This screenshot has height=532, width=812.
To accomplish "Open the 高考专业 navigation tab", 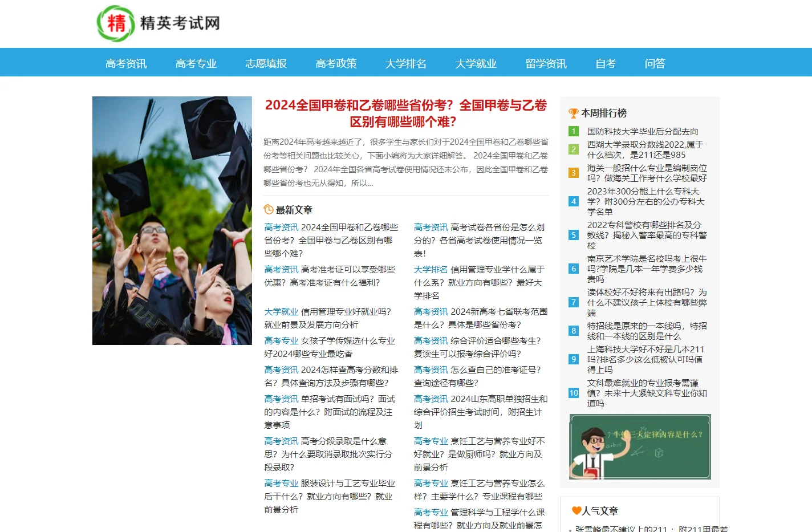I will pos(196,63).
